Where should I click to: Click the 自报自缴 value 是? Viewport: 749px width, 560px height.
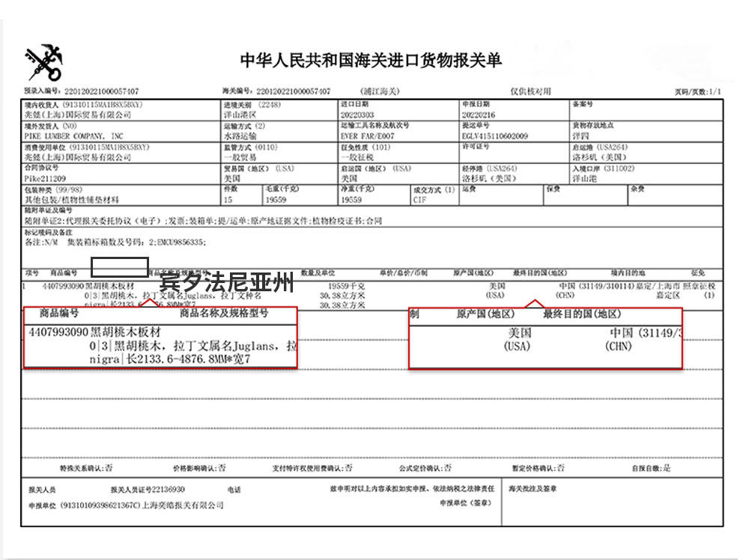click(667, 468)
